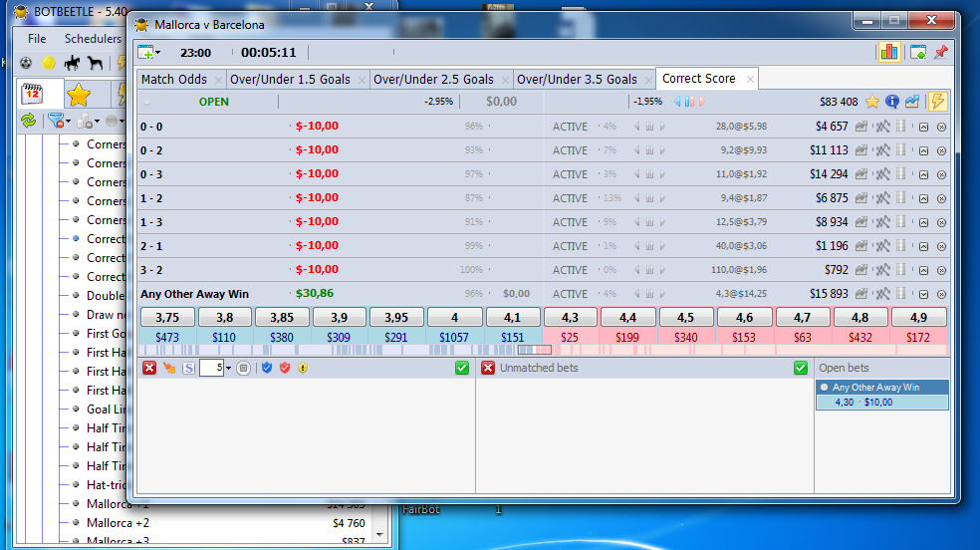Click the stake value field showing 5
This screenshot has height=550, width=980.
coord(211,368)
